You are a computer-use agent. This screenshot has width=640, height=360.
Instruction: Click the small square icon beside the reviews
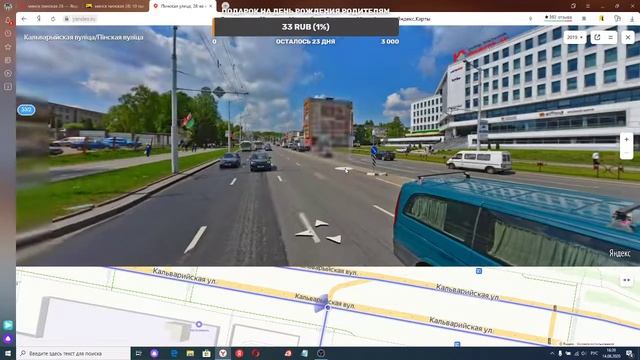[584, 19]
